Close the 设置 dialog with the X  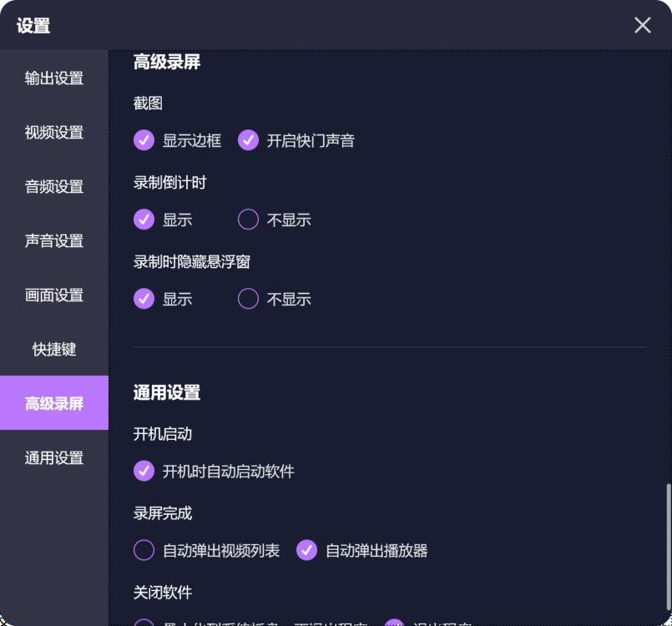click(641, 25)
